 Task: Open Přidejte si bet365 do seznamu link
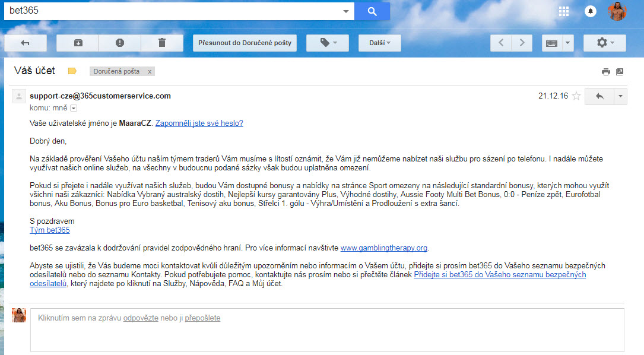(500, 274)
